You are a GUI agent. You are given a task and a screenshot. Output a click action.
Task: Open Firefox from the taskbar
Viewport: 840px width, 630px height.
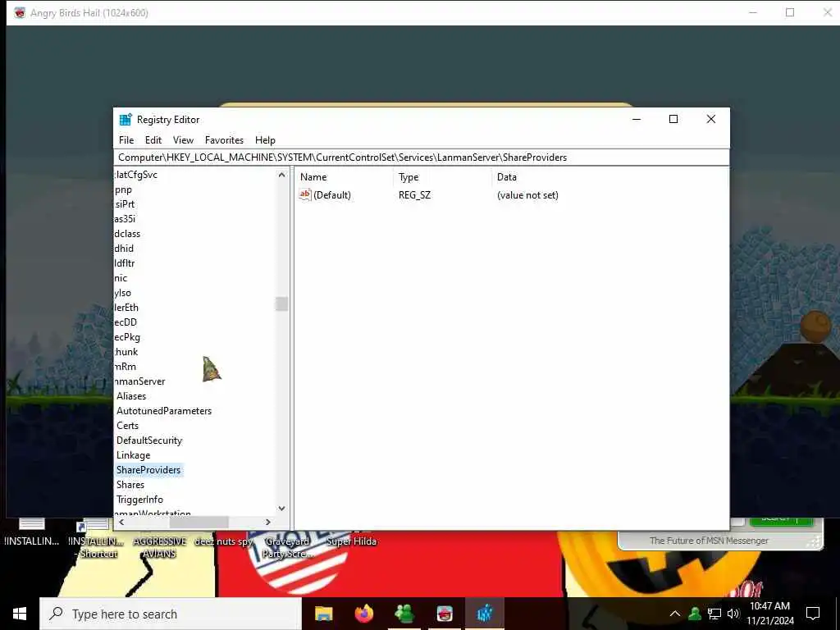click(364, 614)
